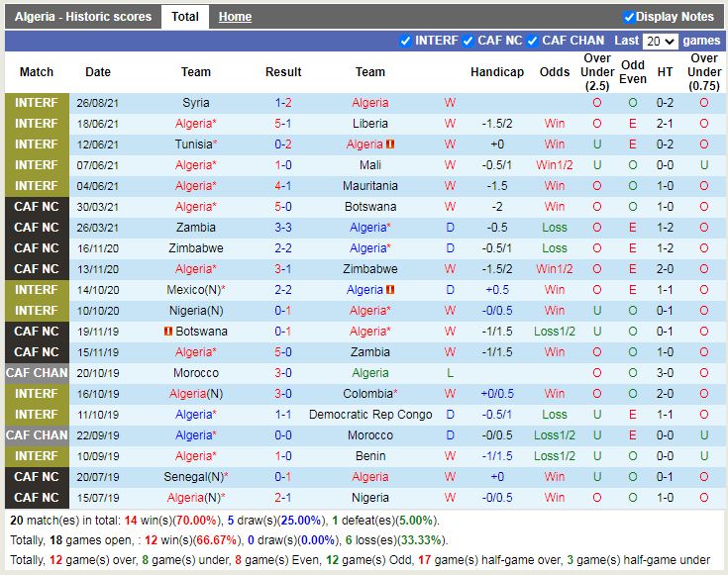Click the Syria team name

point(195,103)
